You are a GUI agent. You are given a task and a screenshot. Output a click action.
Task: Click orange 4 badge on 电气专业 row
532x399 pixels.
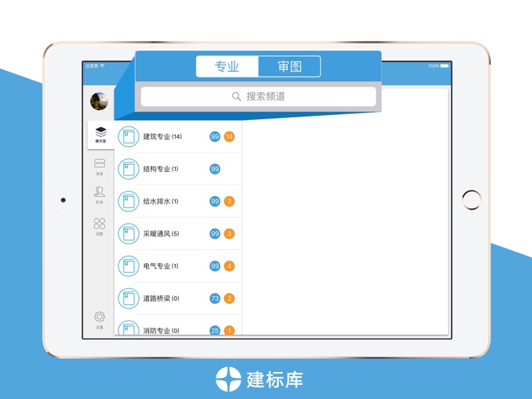coord(229,266)
